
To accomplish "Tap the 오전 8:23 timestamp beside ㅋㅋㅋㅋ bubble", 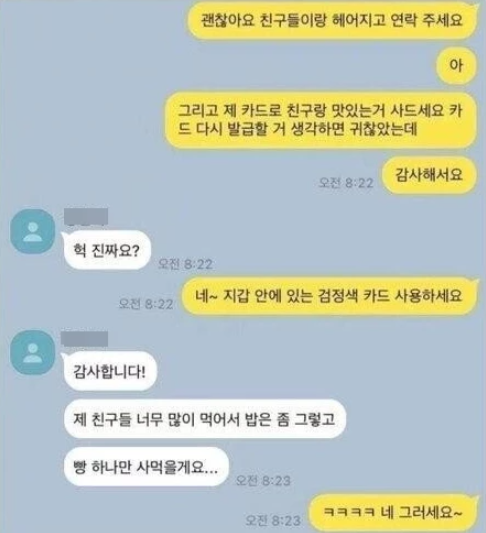I will pyautogui.click(x=273, y=520).
